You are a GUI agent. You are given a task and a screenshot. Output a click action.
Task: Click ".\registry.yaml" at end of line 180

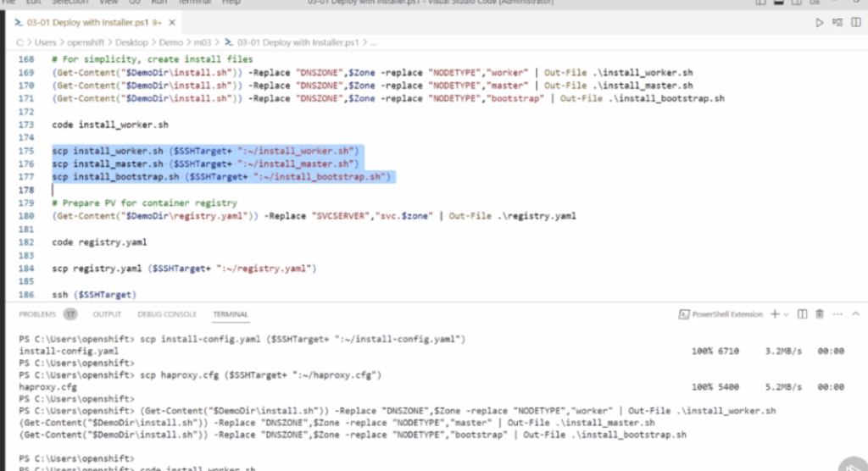click(537, 216)
